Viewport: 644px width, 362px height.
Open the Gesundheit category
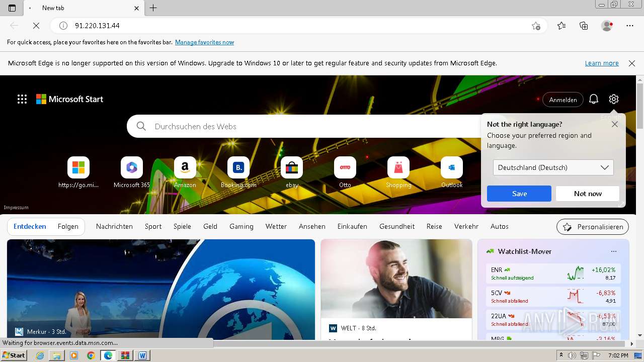[397, 226]
